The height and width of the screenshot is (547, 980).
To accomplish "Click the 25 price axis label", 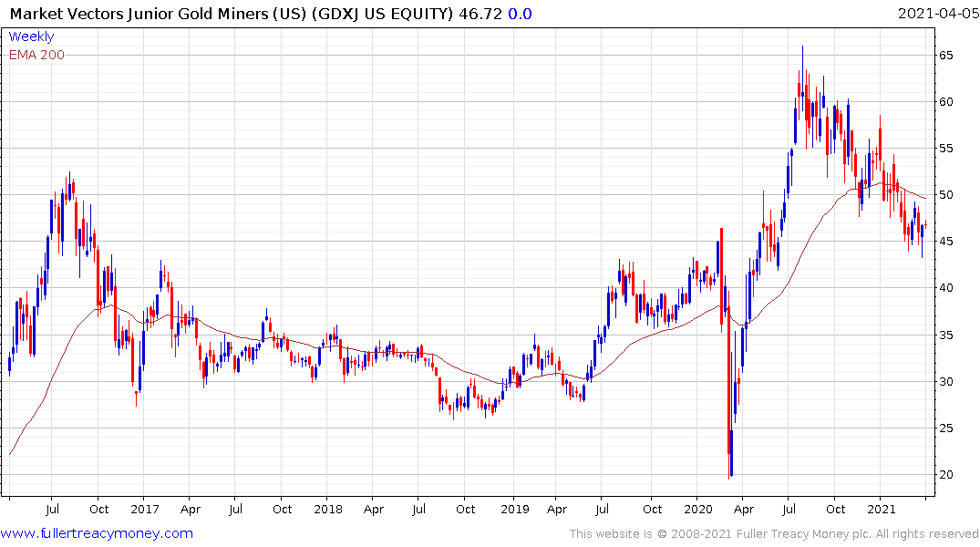I will (x=946, y=428).
